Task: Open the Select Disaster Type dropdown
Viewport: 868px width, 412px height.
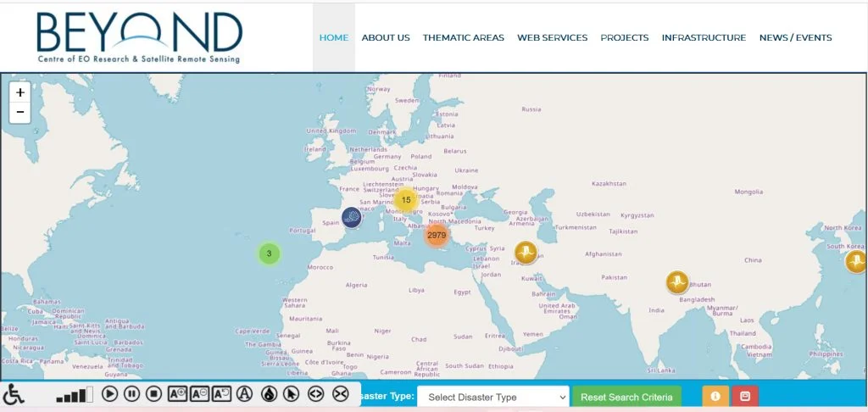Action: point(494,397)
